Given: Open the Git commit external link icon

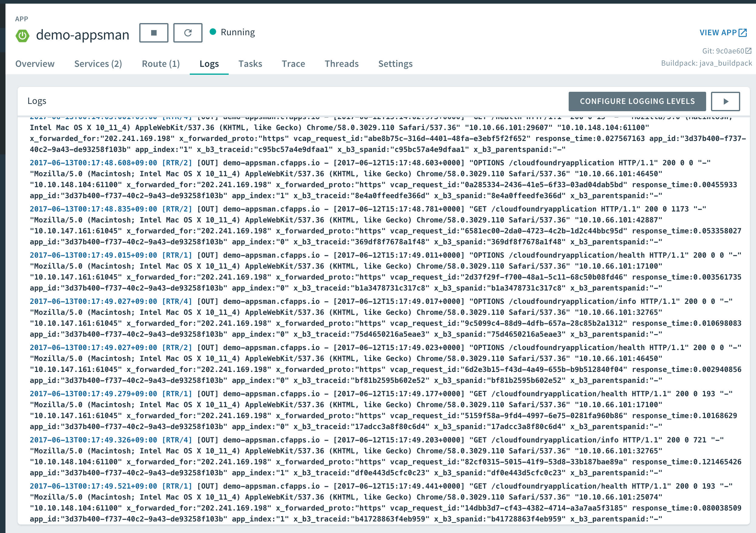Looking at the screenshot, I should [748, 51].
